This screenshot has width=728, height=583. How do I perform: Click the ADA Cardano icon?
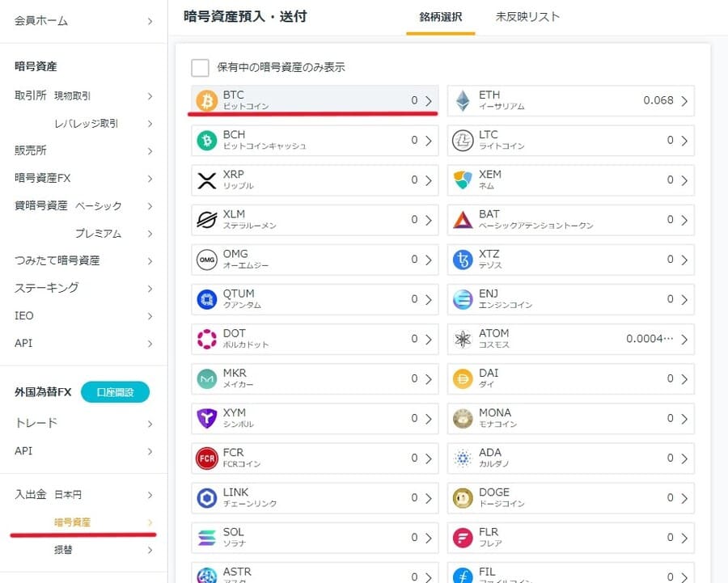pyautogui.click(x=463, y=458)
